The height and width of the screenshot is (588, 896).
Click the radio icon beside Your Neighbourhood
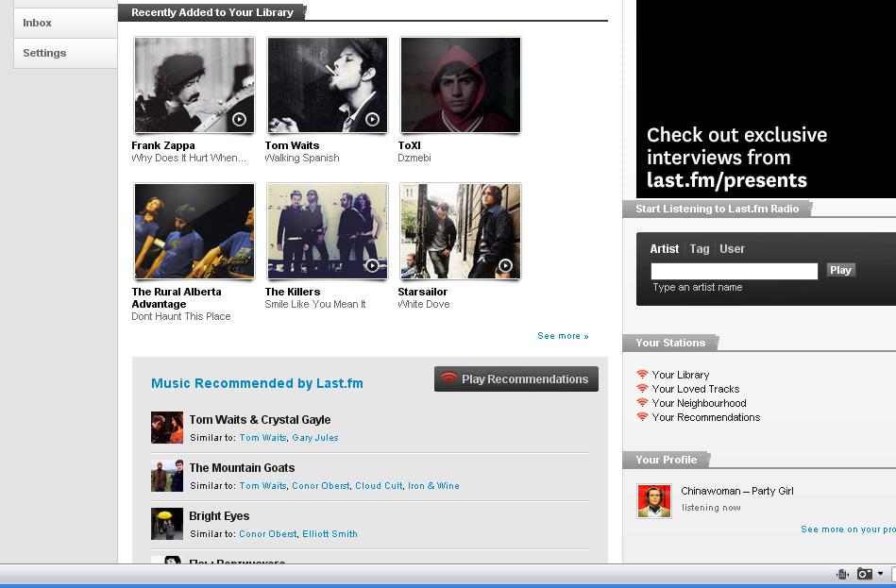pyautogui.click(x=642, y=403)
